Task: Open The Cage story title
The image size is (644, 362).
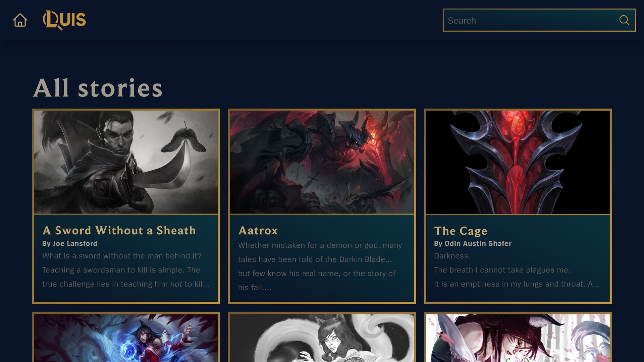Action: pos(461,231)
